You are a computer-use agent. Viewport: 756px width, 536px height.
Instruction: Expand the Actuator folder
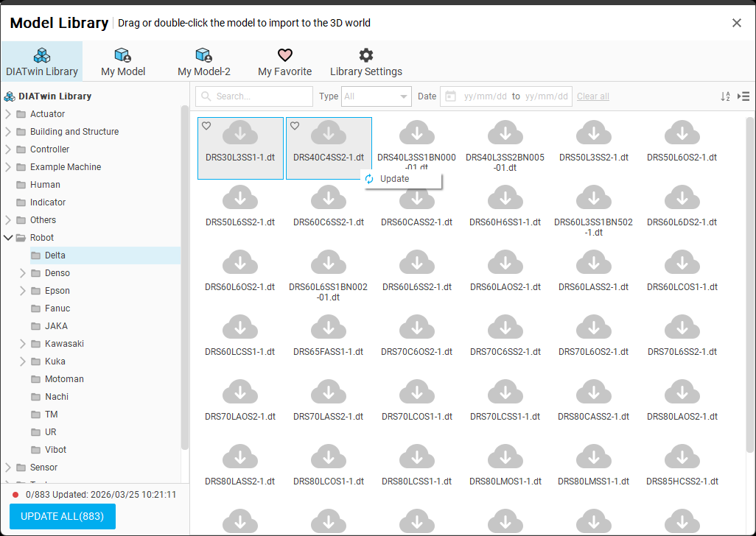tap(8, 114)
